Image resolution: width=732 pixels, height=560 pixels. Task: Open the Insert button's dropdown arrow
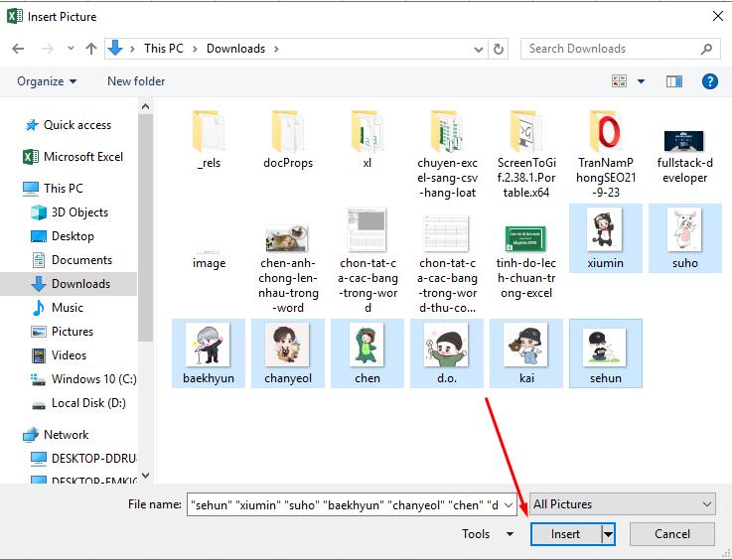coord(608,534)
